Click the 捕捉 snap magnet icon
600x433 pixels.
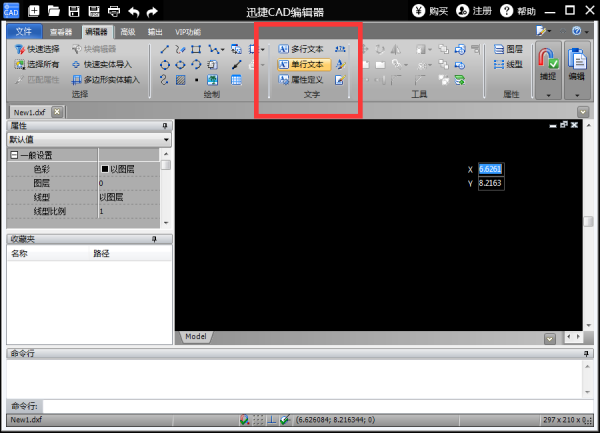pos(547,59)
